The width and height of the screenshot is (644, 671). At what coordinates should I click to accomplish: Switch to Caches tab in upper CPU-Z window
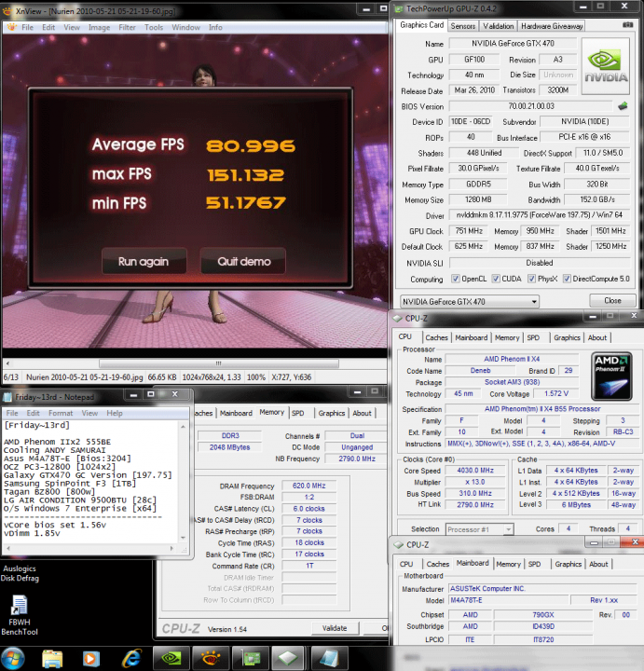coord(436,337)
